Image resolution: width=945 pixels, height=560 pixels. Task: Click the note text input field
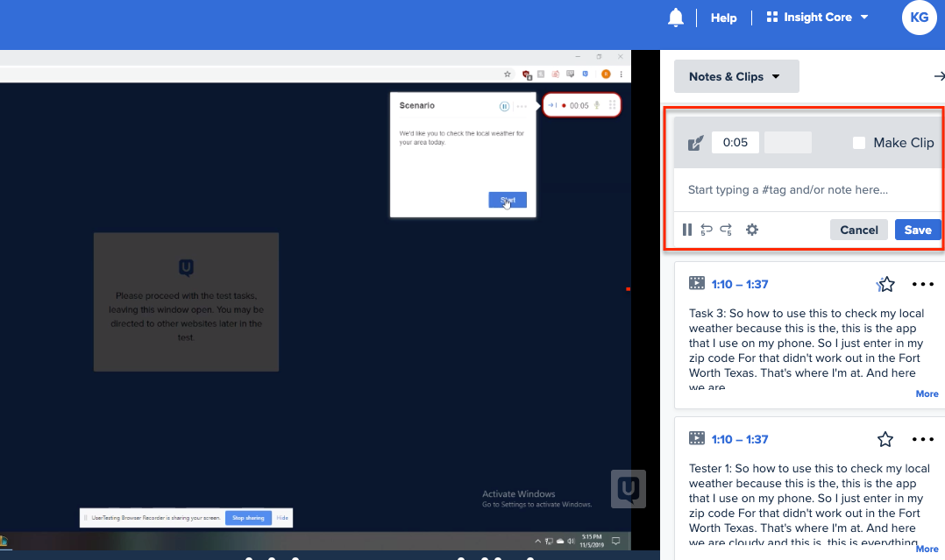(789, 189)
